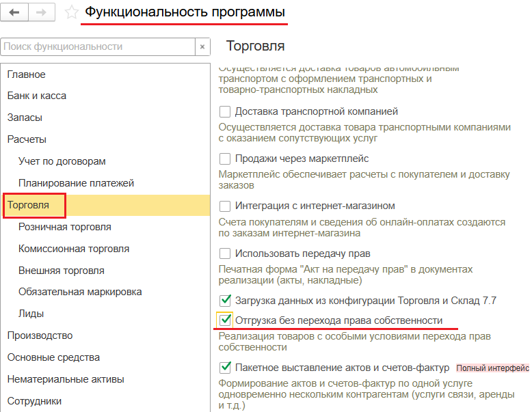This screenshot has width=532, height=412.
Task: Clear the functionality search field
Action: pos(202,46)
